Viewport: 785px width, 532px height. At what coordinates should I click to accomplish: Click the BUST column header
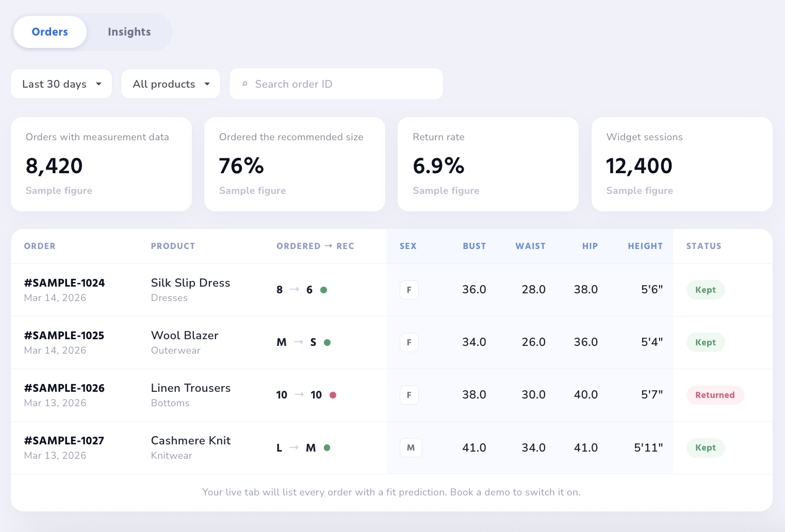click(475, 246)
